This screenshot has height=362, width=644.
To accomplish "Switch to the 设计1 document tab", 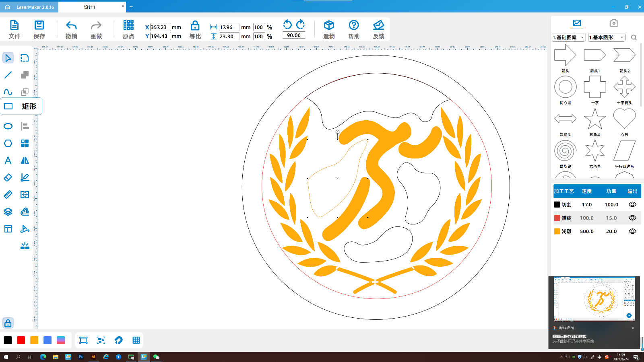I will click(x=90, y=7).
